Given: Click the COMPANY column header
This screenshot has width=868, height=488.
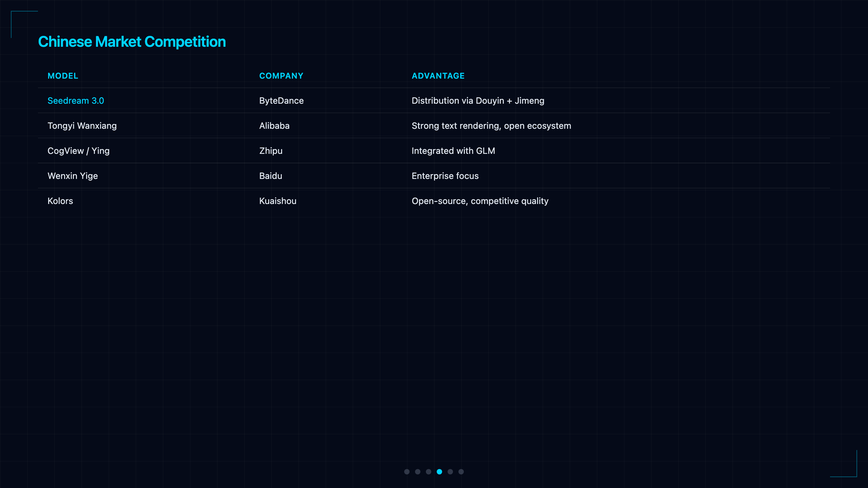Looking at the screenshot, I should pos(281,76).
